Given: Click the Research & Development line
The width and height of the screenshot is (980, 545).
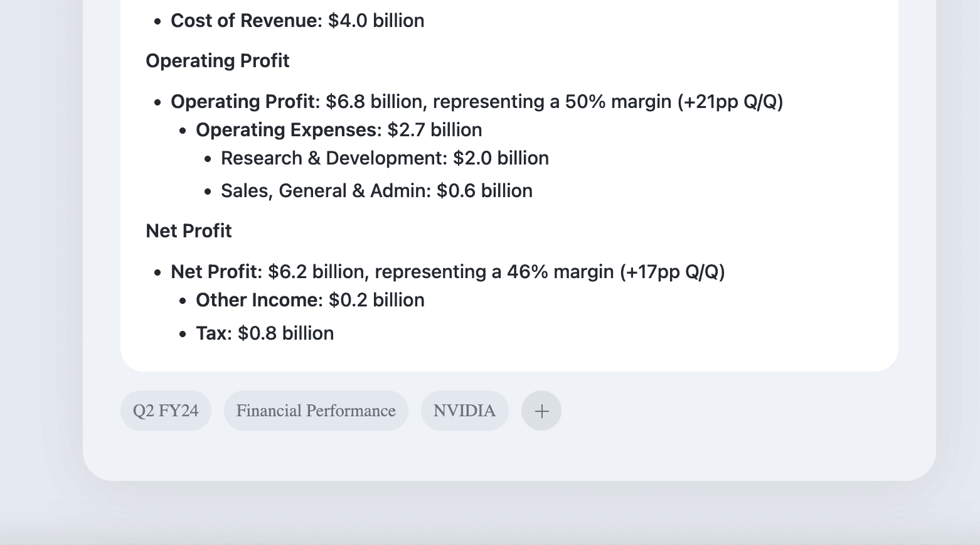Looking at the screenshot, I should pyautogui.click(x=385, y=158).
